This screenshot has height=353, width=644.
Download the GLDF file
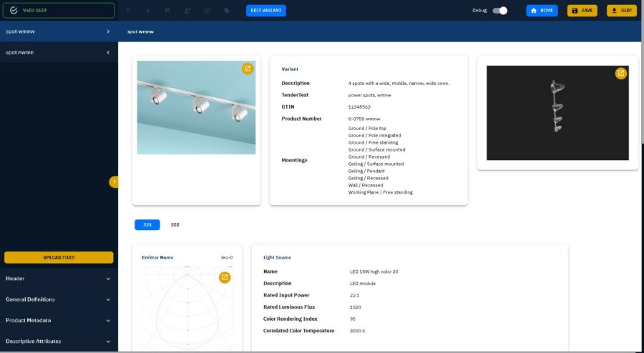pos(621,11)
